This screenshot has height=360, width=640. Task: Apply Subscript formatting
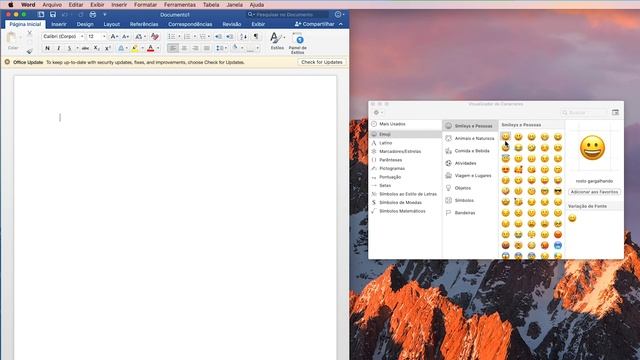point(96,48)
